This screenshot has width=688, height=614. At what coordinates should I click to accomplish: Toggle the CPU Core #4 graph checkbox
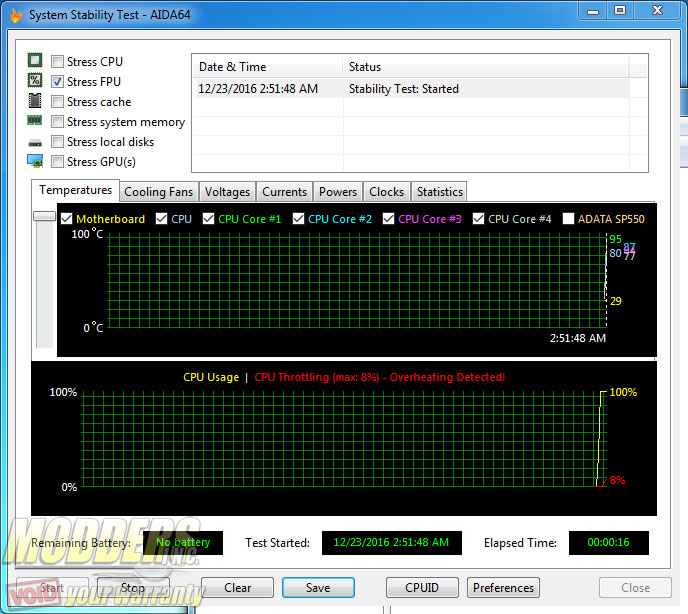tap(478, 219)
